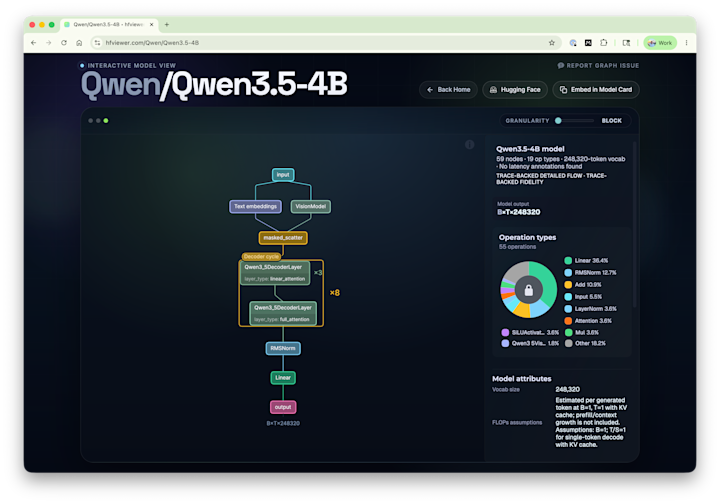Reload the page with refresh icon

point(64,43)
